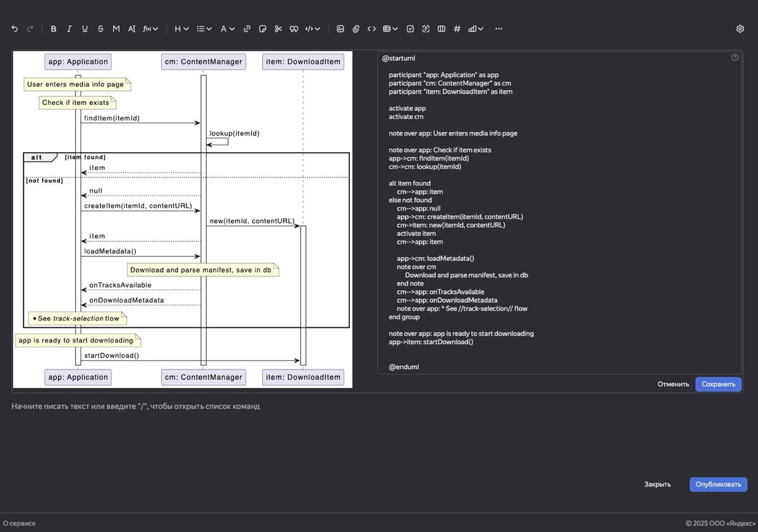This screenshot has width=758, height=532.
Task: Toggle underline formatting
Action: click(85, 28)
